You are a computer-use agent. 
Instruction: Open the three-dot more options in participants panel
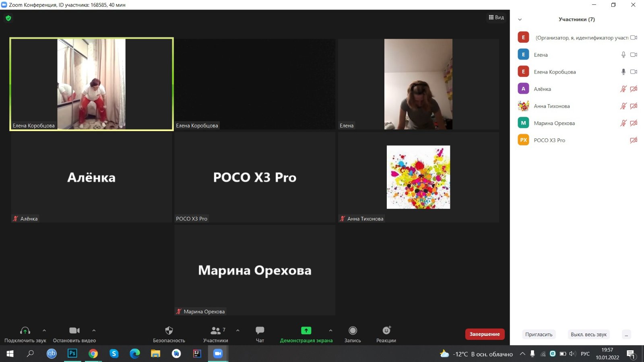point(626,334)
